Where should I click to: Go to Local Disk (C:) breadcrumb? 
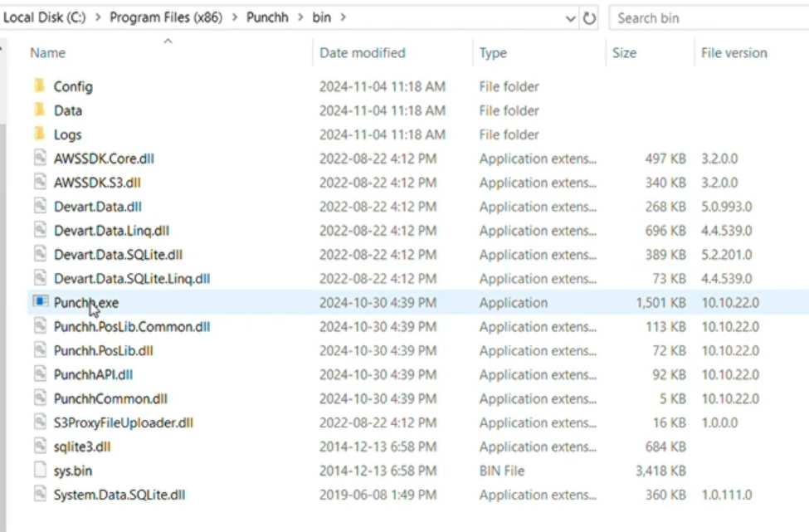[44, 17]
